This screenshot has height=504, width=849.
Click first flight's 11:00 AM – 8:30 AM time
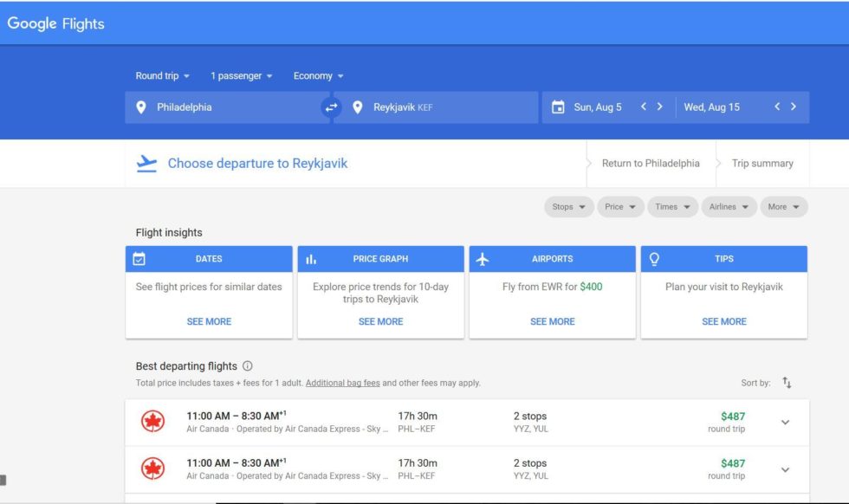pyautogui.click(x=236, y=416)
